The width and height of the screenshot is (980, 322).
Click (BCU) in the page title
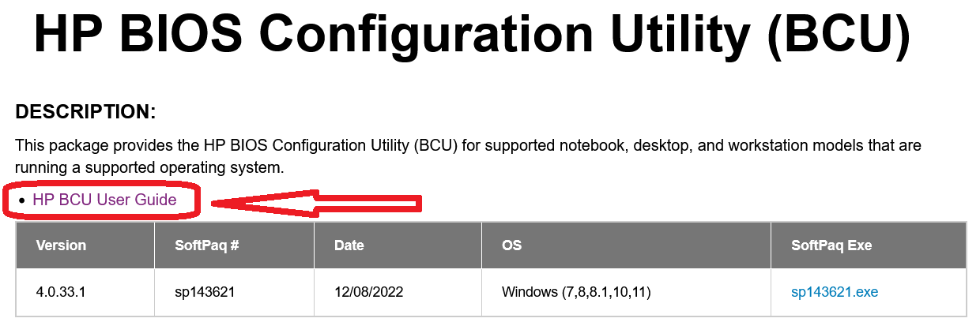tap(839, 34)
